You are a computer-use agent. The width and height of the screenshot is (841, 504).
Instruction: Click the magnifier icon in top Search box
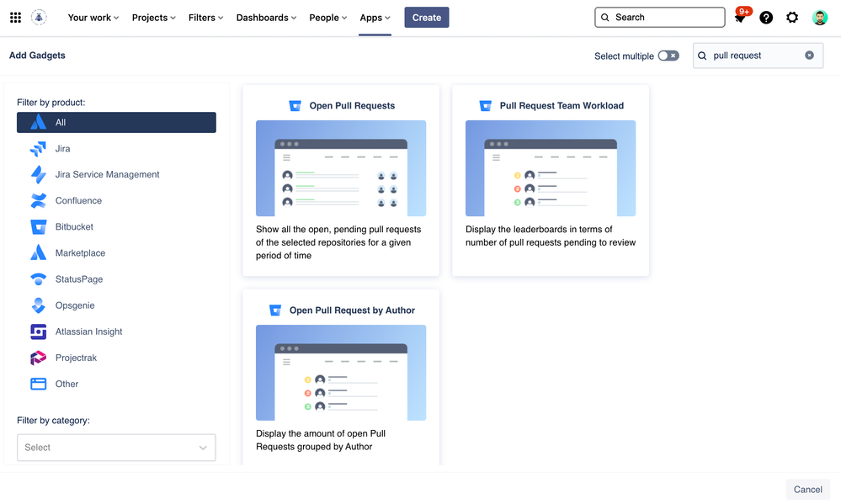coord(605,17)
